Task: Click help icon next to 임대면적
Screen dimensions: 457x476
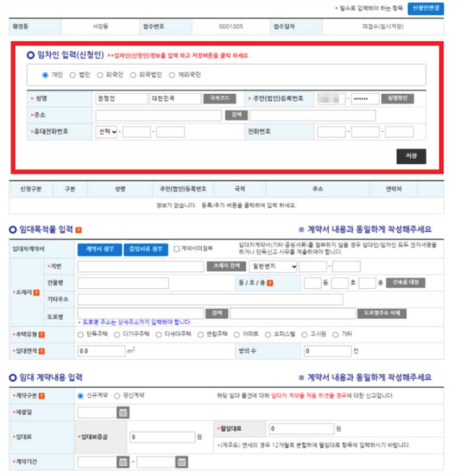Action: coord(41,351)
